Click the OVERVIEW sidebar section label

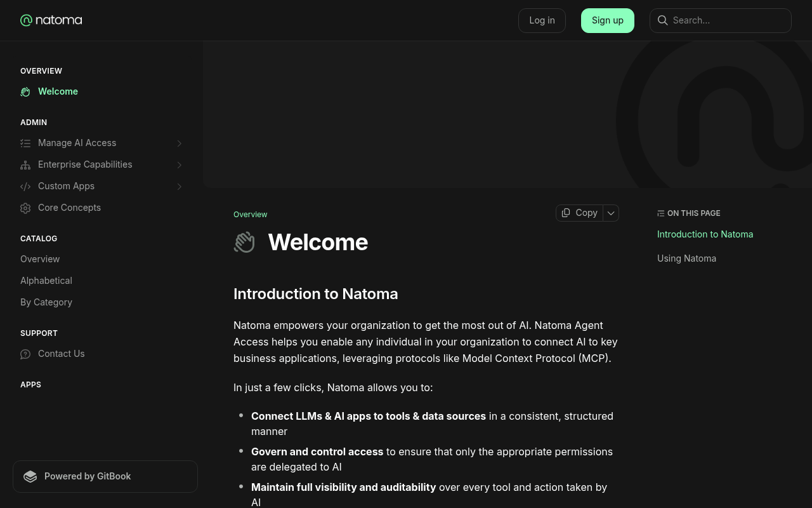[x=41, y=71]
